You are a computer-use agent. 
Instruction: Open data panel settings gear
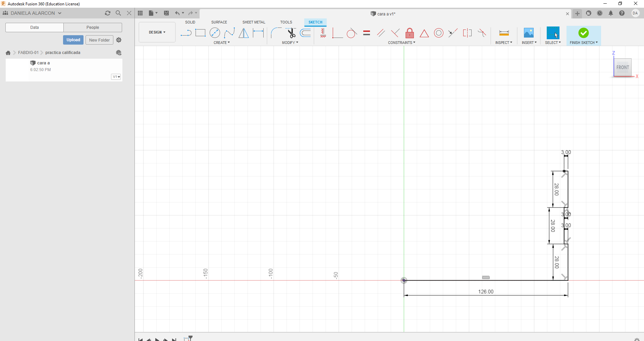(119, 40)
